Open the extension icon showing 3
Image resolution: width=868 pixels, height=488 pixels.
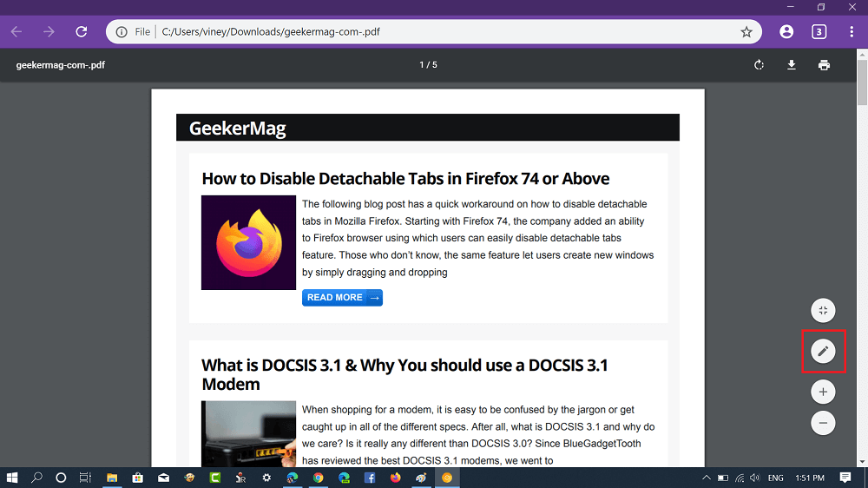(819, 31)
